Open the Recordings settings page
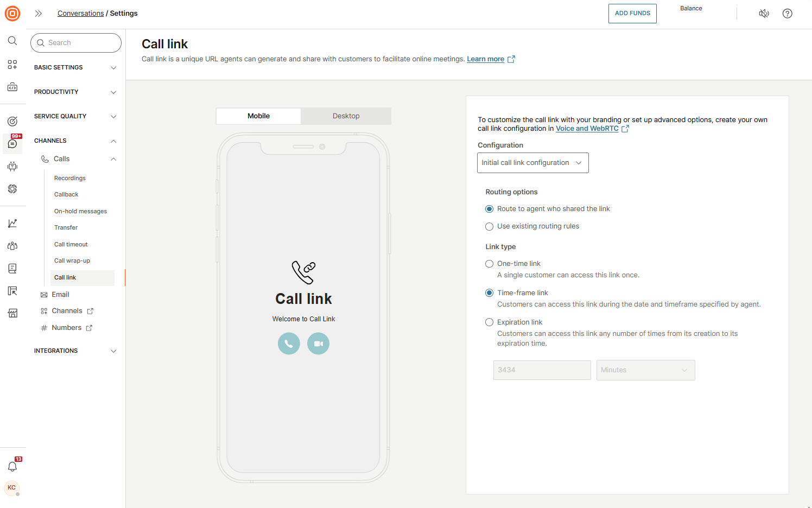The height and width of the screenshot is (508, 812). pos(69,178)
